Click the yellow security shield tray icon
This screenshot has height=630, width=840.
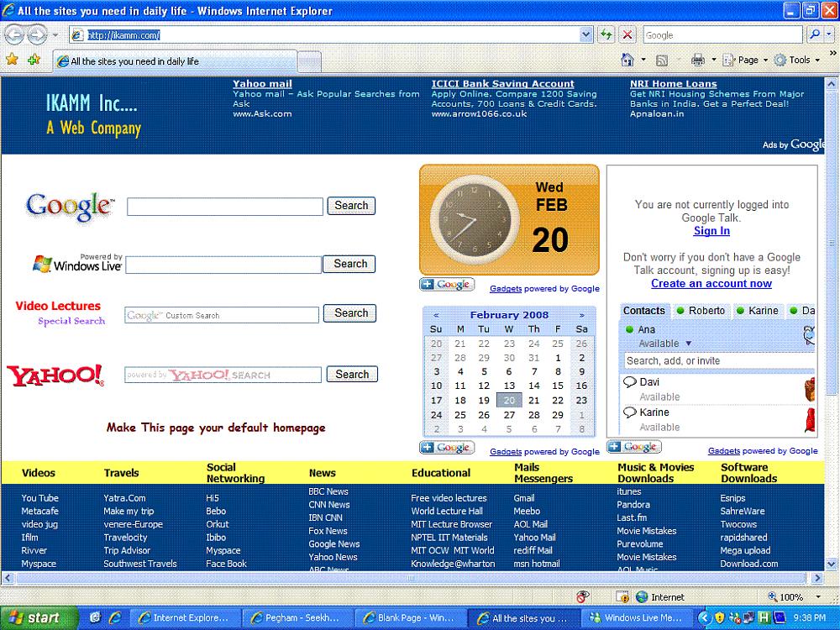pos(720,617)
